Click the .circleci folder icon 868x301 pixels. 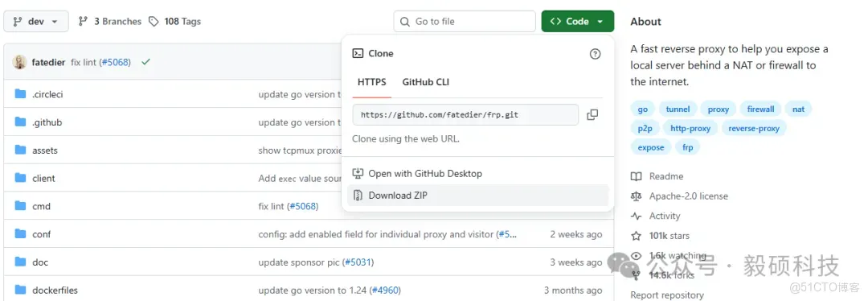[20, 93]
